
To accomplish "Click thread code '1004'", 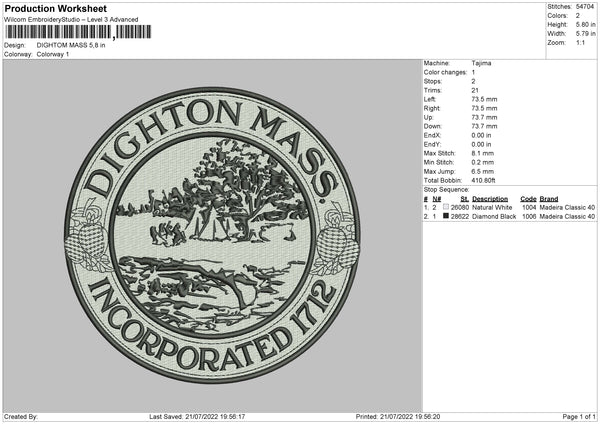I will (x=529, y=207).
